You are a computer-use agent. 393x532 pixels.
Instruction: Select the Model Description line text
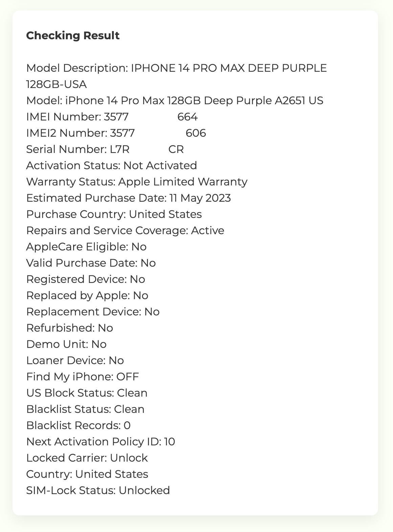point(176,68)
